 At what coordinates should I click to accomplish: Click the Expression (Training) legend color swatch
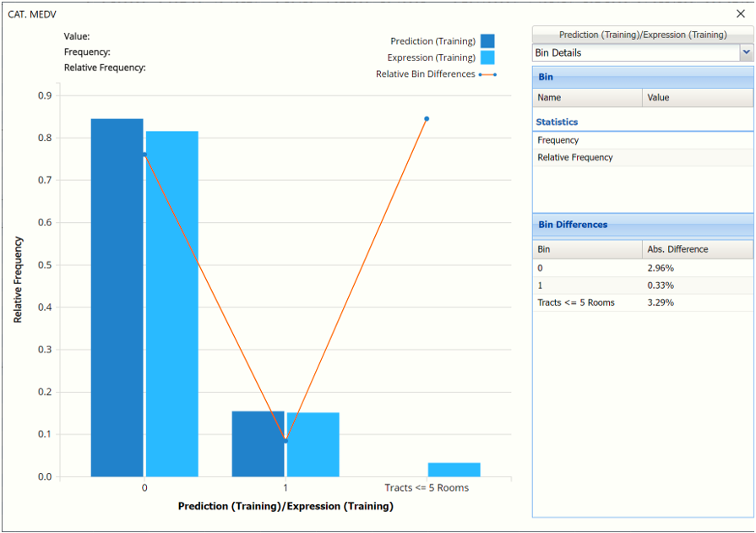click(487, 57)
